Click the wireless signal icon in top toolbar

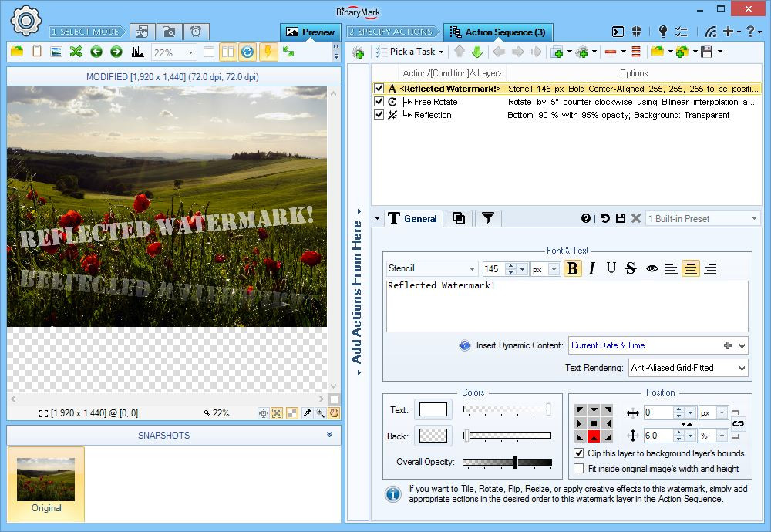711,32
